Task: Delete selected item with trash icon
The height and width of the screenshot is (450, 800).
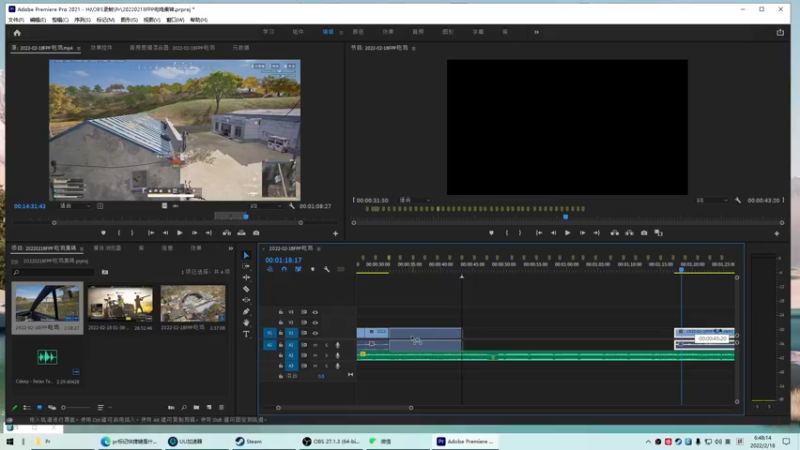Action: [221, 408]
